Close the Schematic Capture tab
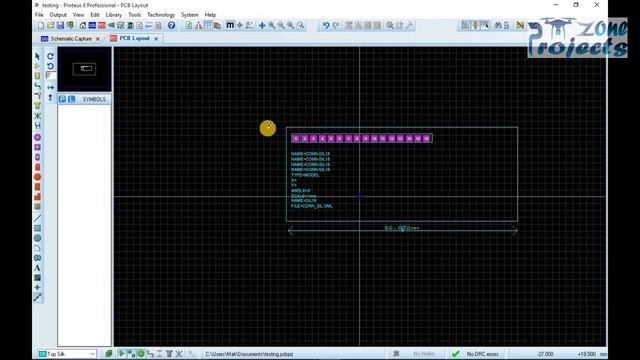Image resolution: width=640 pixels, height=360 pixels. click(98, 39)
